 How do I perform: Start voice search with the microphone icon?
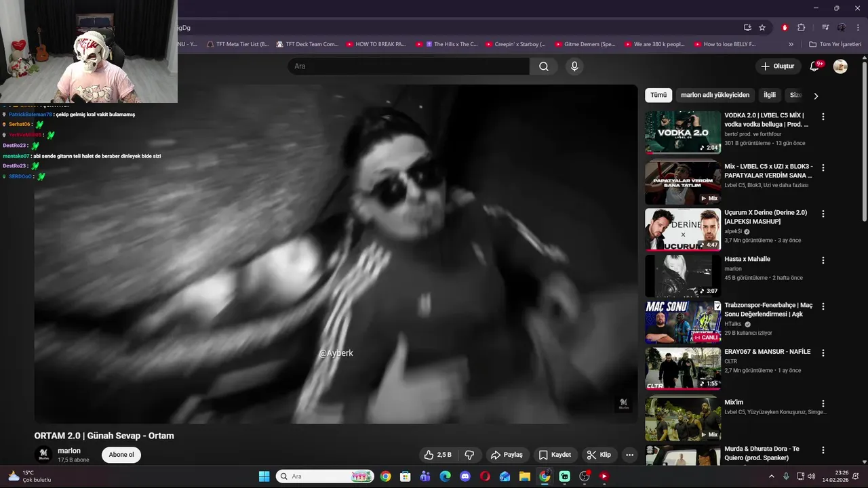pyautogui.click(x=574, y=66)
